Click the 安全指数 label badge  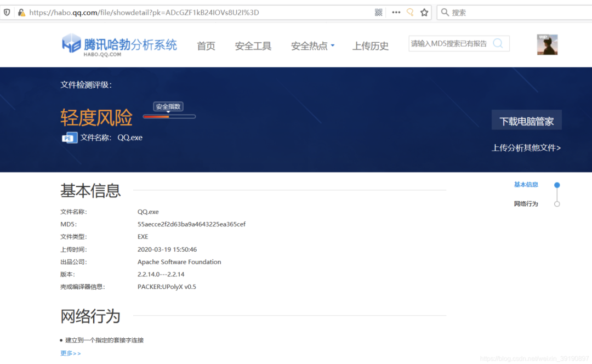[x=168, y=106]
